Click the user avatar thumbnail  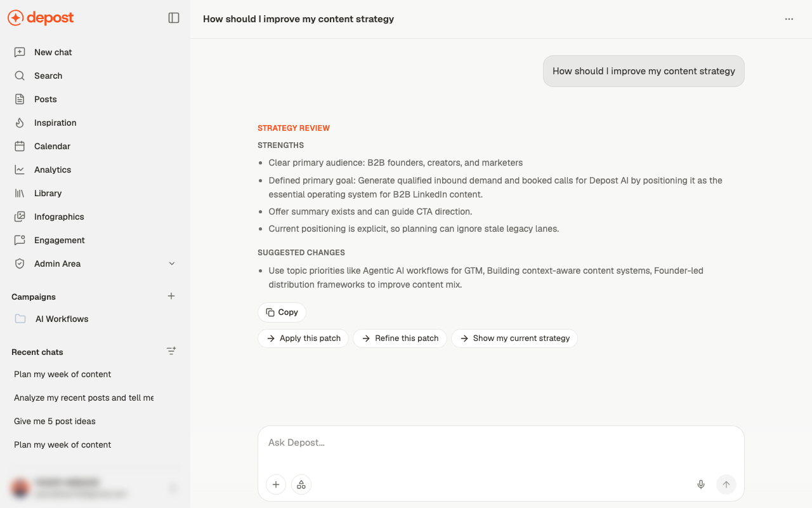pyautogui.click(x=20, y=488)
